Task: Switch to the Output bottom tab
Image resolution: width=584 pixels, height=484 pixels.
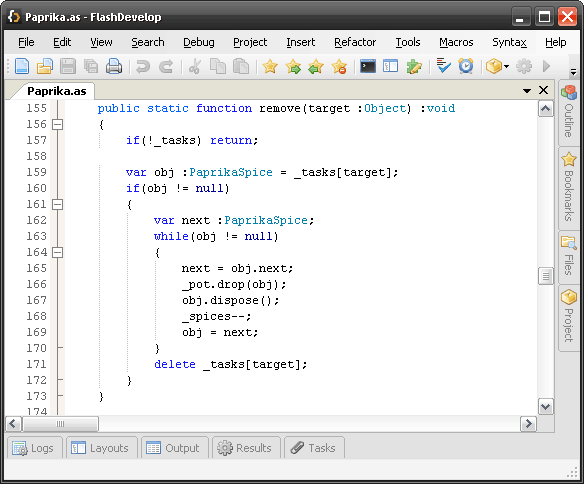Action: click(174, 448)
